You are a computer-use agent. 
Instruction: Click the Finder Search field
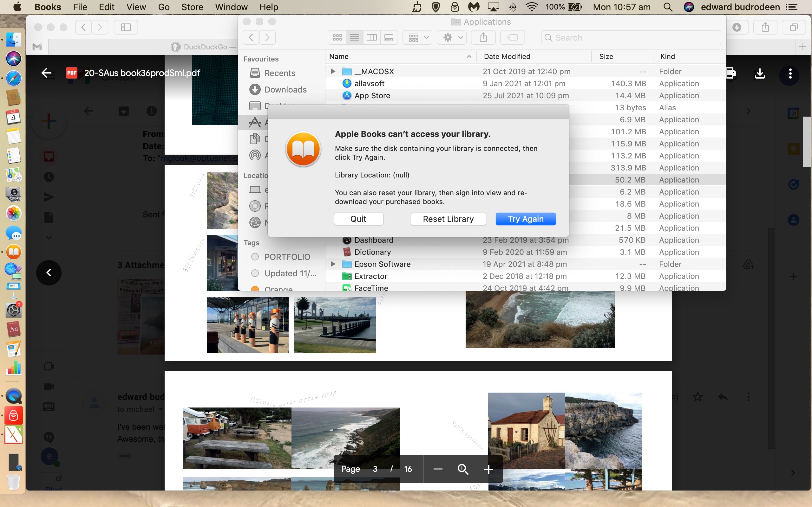tap(631, 38)
